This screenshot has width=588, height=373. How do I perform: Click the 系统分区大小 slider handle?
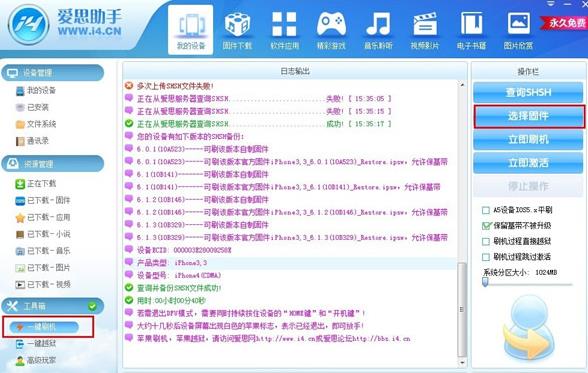click(x=485, y=282)
